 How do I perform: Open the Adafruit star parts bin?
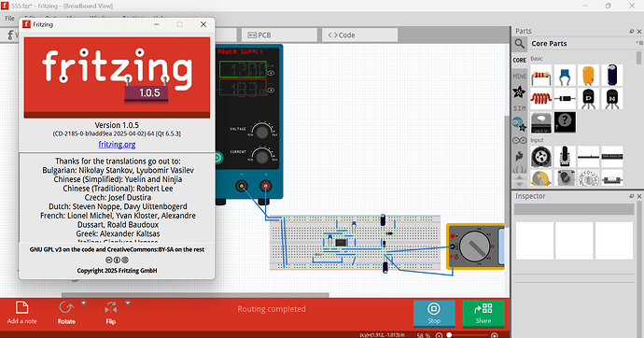[519, 92]
